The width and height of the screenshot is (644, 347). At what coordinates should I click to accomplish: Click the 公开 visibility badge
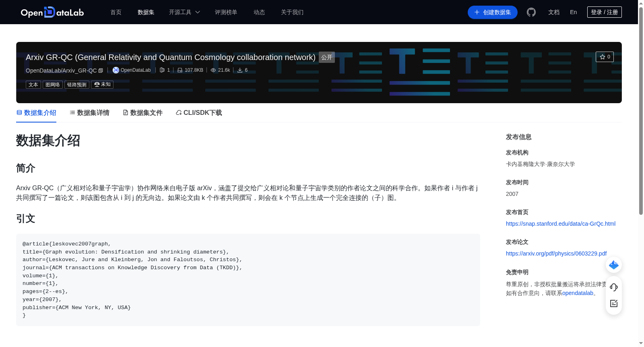pyautogui.click(x=327, y=57)
